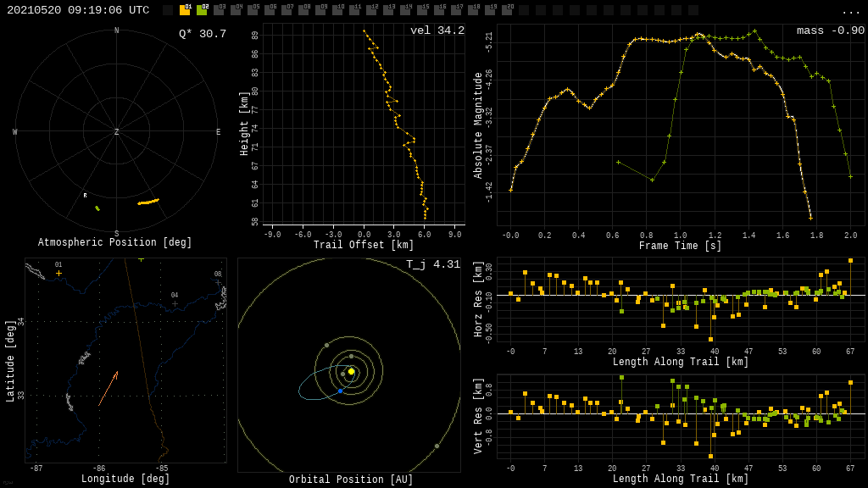Select the mass -0.90 label
The height and width of the screenshot is (488, 868).
click(x=830, y=31)
